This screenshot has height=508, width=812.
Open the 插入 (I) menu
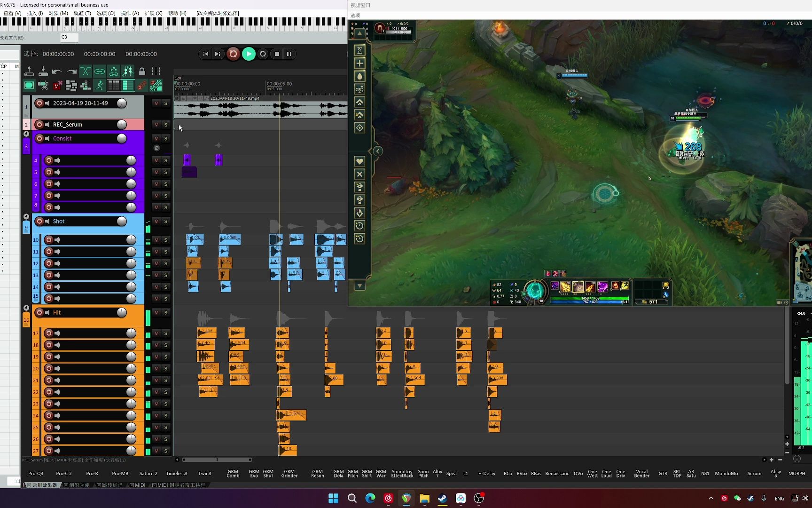coord(35,13)
